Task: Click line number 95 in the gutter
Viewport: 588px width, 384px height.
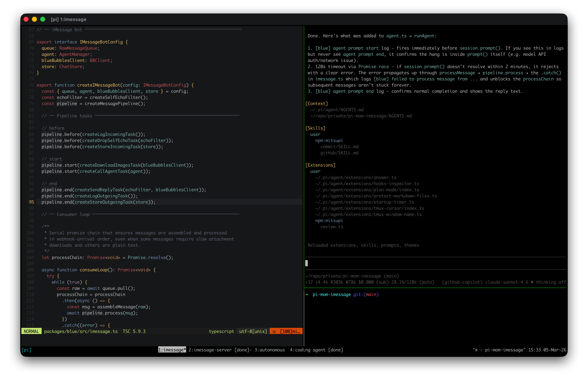Action: point(31,202)
